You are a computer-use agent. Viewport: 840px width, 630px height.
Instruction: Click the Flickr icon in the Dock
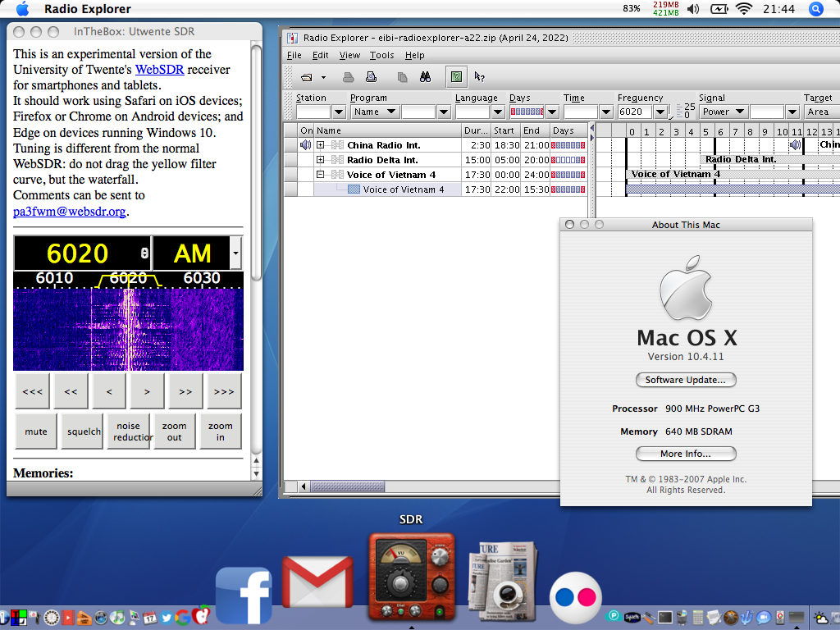click(576, 598)
